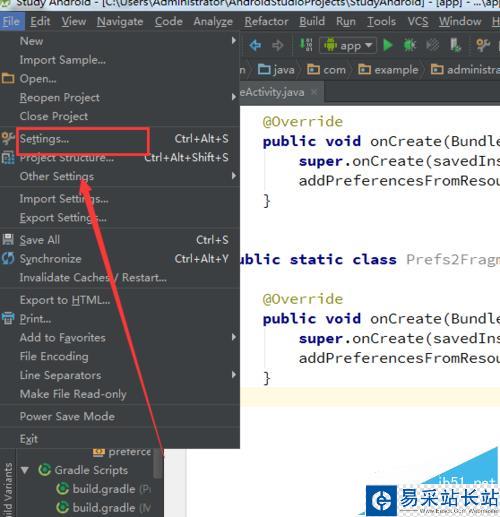Click the Settings wrench icon in menu
This screenshot has width=500, height=517.
(8, 138)
